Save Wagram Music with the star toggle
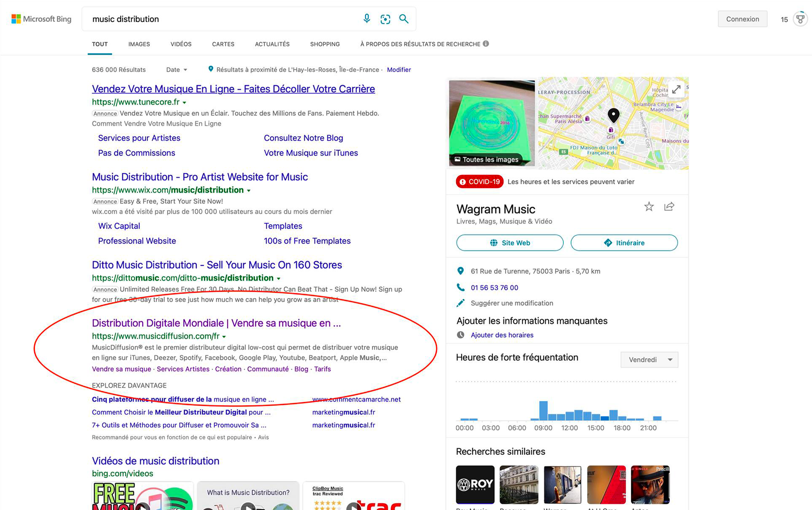This screenshot has width=812, height=510. tap(649, 206)
